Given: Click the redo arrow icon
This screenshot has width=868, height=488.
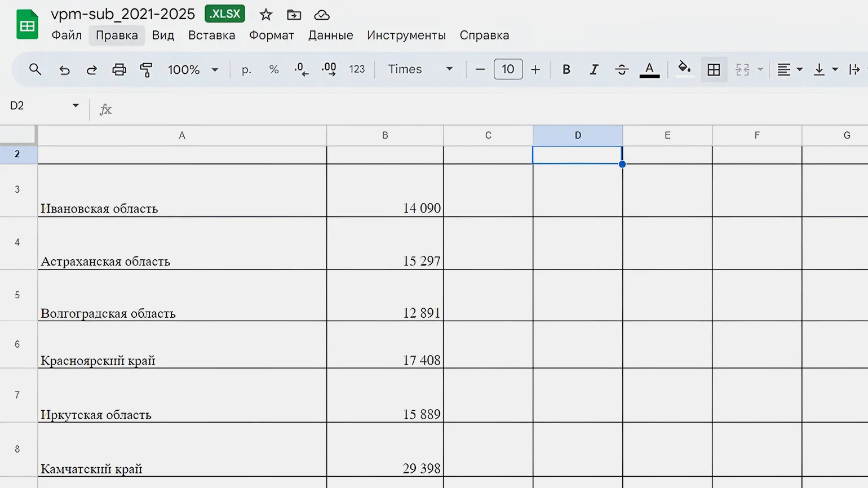Looking at the screenshot, I should tap(91, 69).
